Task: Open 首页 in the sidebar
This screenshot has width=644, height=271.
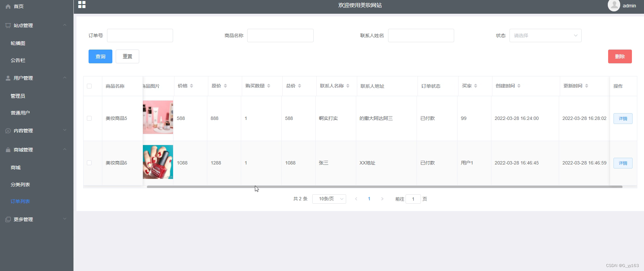Action: pos(18,6)
